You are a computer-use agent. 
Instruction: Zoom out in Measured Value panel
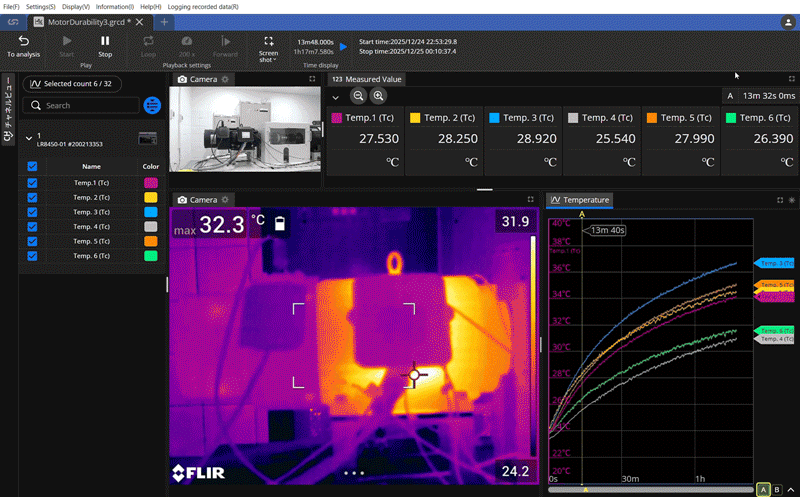pyautogui.click(x=358, y=96)
